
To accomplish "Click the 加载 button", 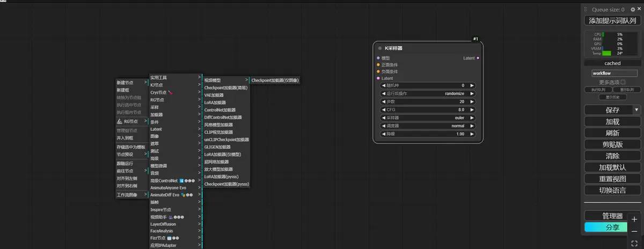I will 612,121.
